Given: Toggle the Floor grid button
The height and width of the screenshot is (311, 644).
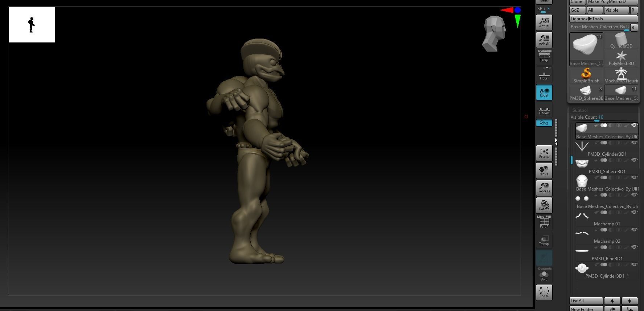Looking at the screenshot, I should click(544, 74).
